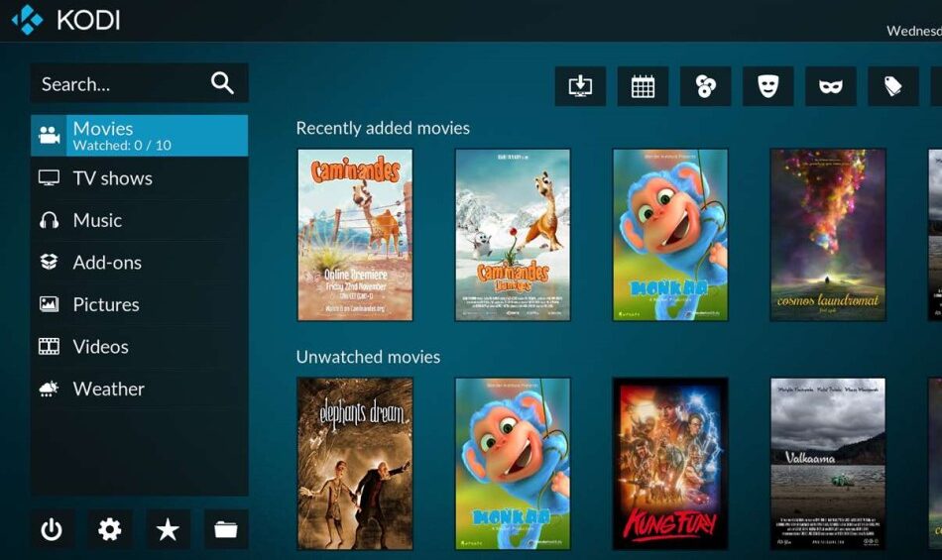Click the KODI title text

88,20
